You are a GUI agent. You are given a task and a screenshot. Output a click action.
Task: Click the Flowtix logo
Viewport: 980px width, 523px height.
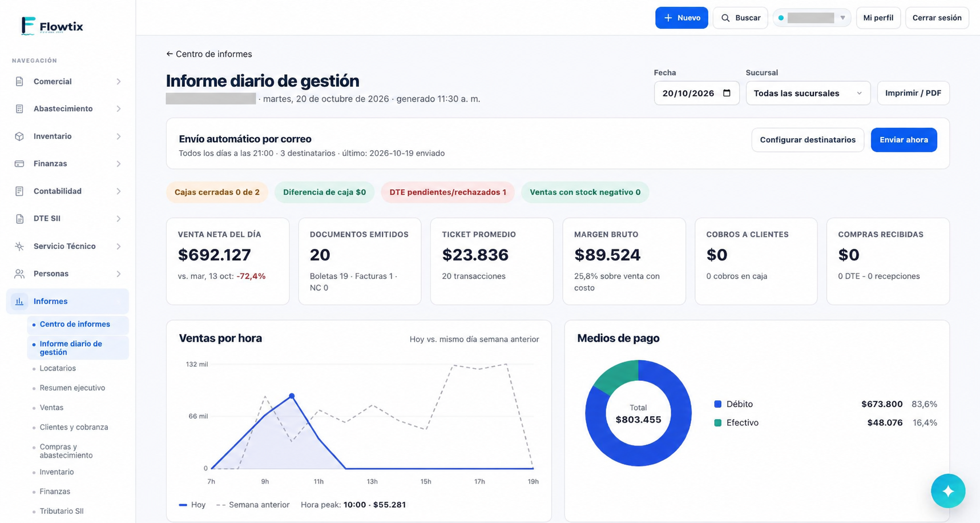pos(52,26)
